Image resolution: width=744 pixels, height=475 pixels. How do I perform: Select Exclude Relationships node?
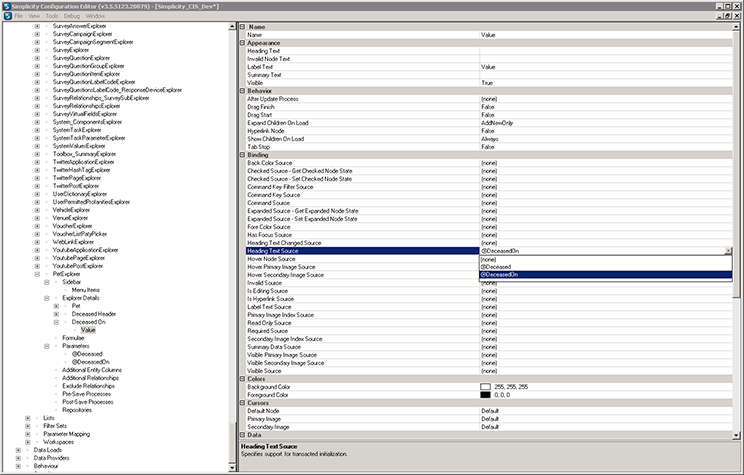[x=88, y=386]
